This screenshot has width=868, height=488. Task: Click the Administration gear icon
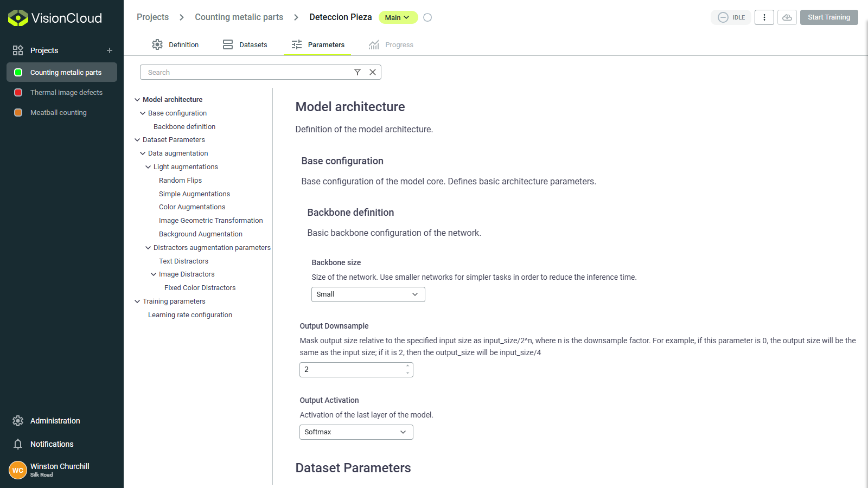click(x=18, y=420)
